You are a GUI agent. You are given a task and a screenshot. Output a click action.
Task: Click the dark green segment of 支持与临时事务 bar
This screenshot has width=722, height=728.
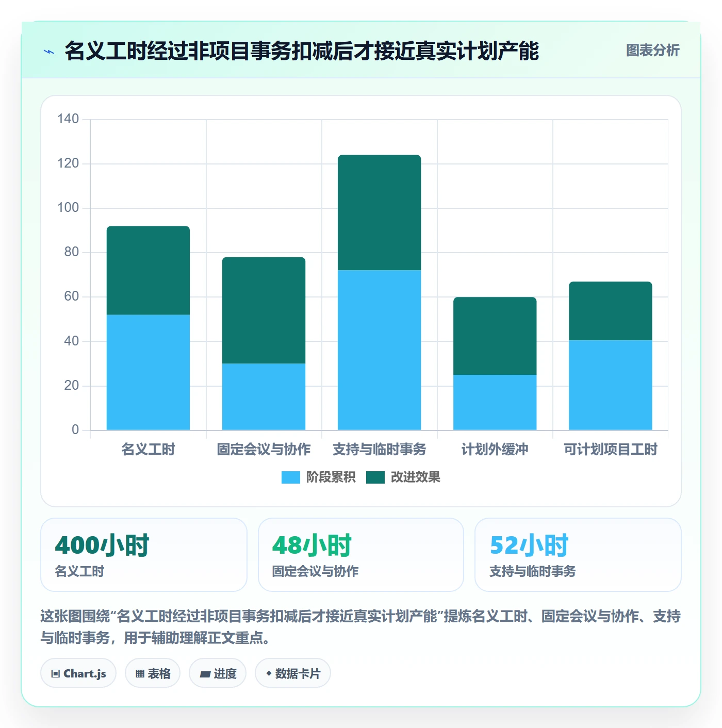pos(379,212)
